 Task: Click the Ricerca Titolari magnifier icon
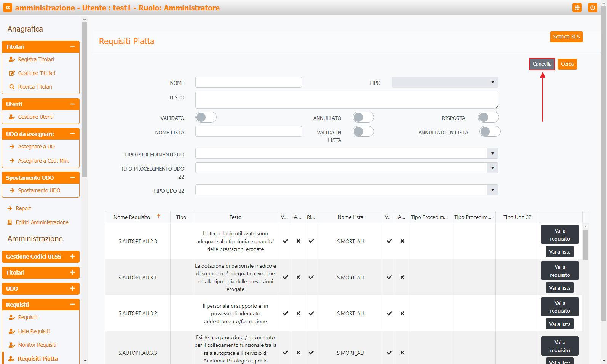click(12, 87)
